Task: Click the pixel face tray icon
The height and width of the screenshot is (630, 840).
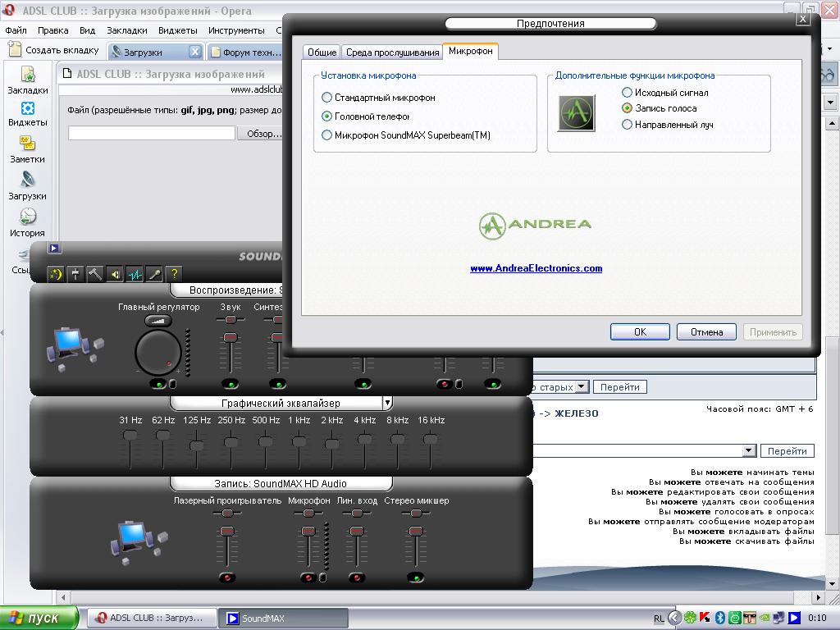Action: click(x=750, y=619)
